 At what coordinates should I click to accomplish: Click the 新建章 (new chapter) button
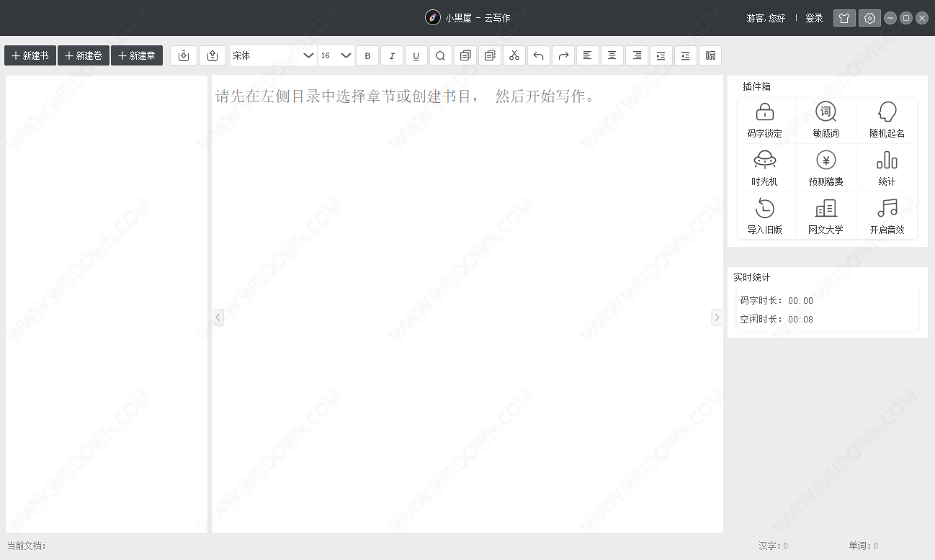(137, 55)
